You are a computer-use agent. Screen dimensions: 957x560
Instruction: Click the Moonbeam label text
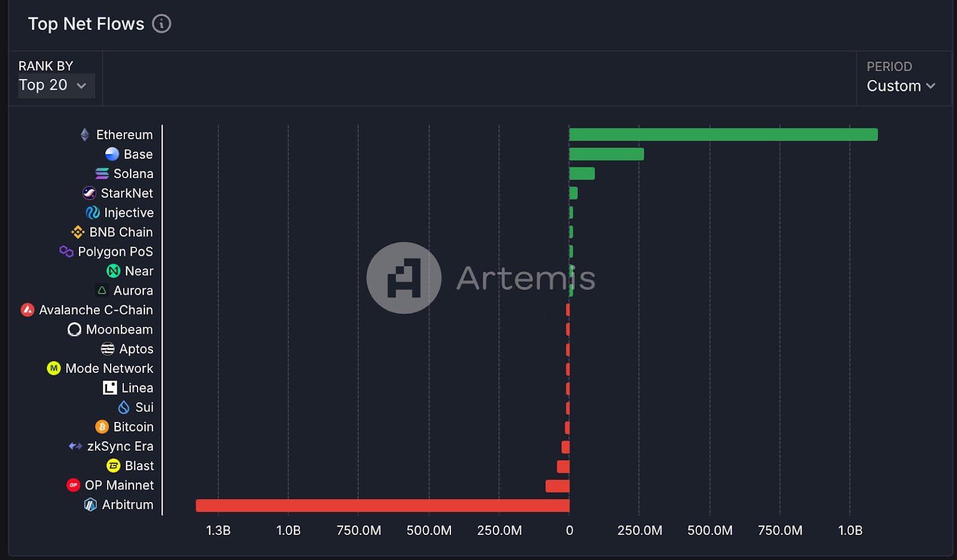(x=120, y=330)
